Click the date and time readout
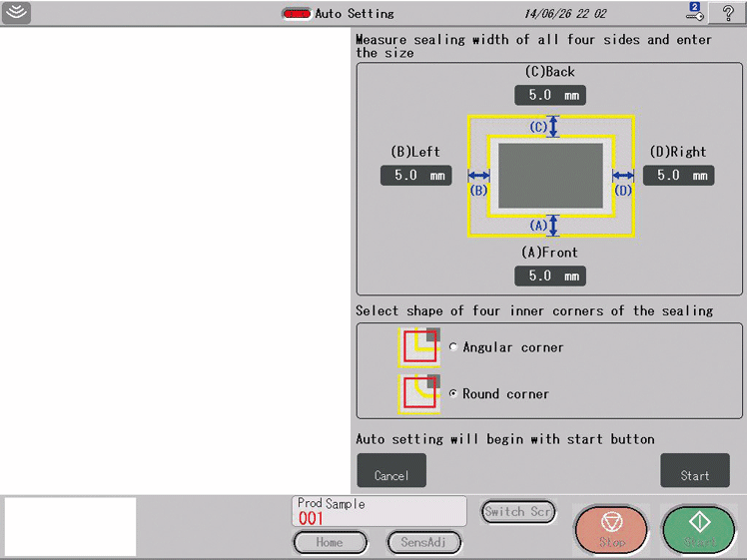 pos(565,13)
